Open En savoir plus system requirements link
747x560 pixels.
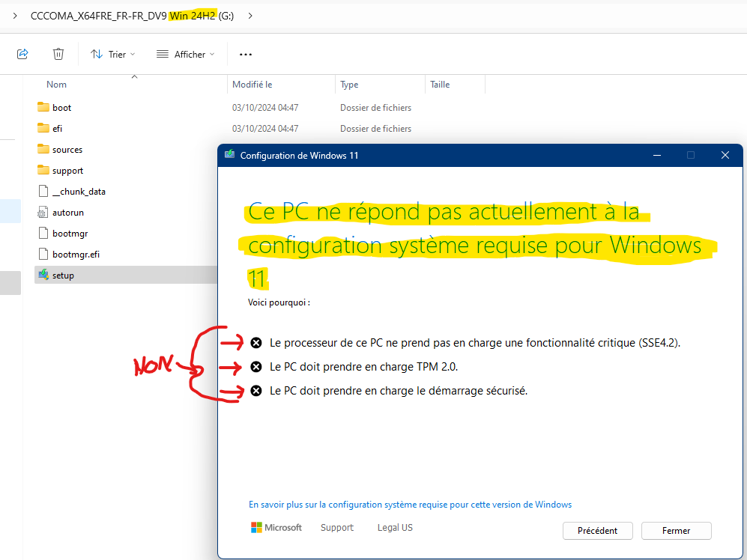click(410, 505)
